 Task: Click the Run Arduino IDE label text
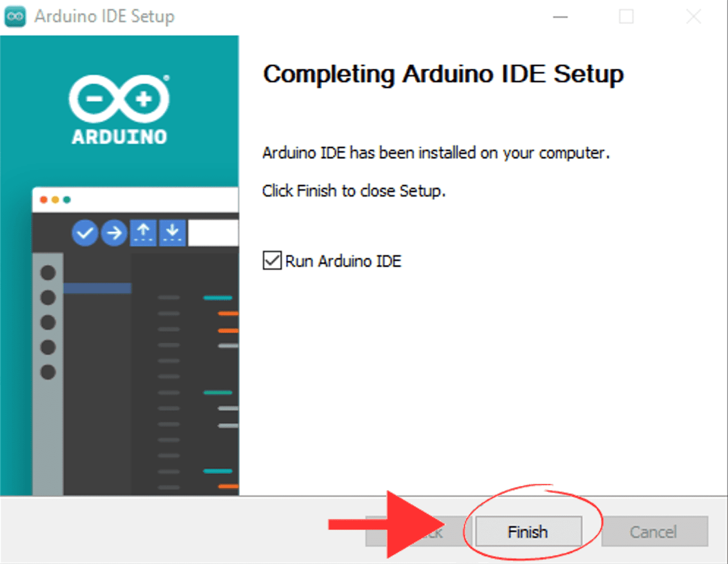[343, 261]
